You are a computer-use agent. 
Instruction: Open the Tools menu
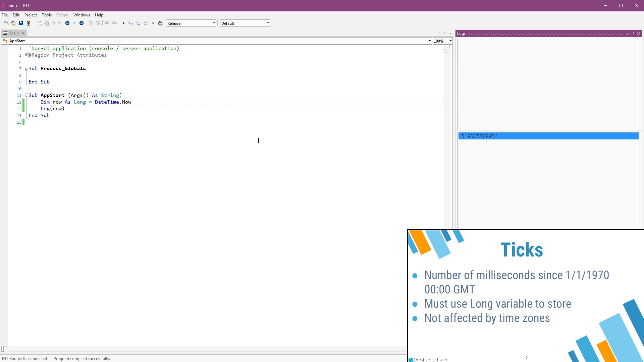47,15
